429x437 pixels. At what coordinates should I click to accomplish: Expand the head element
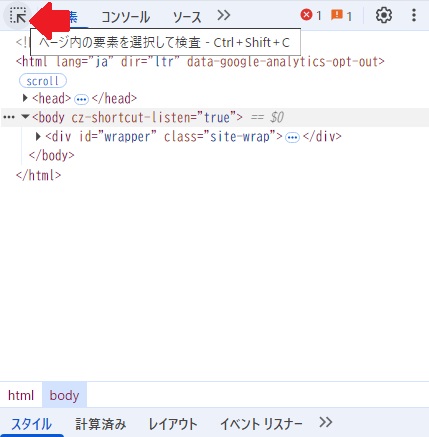pyautogui.click(x=25, y=98)
